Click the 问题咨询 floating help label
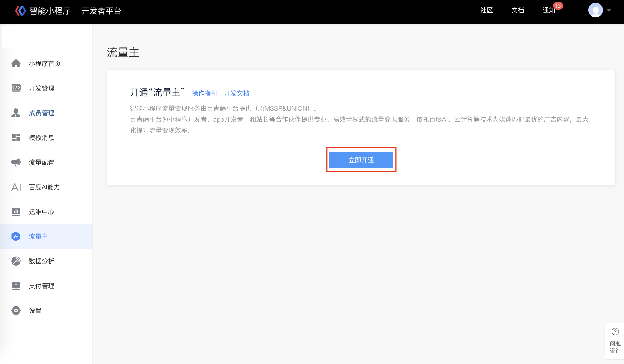 (x=615, y=347)
